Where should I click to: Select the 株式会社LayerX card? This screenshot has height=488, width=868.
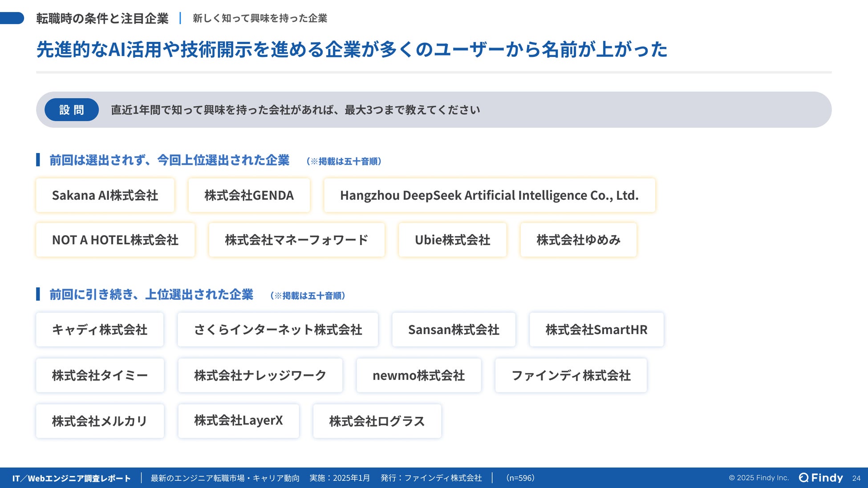point(239,421)
